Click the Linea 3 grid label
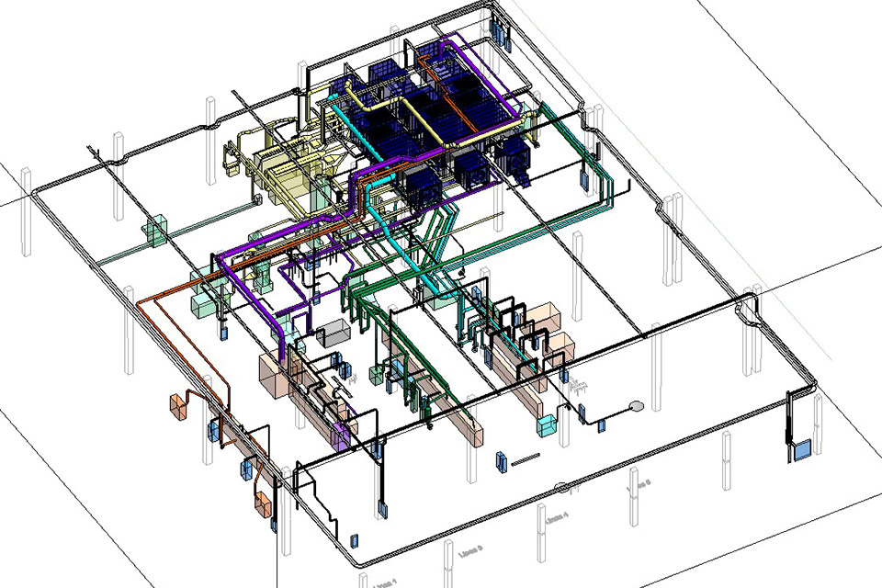882x588 pixels. tap(471, 550)
